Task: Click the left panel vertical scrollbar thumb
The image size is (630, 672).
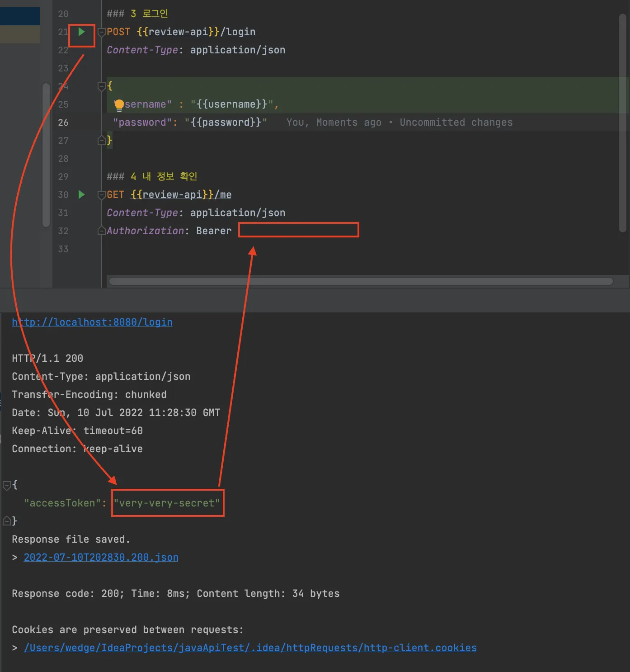Action: (46, 155)
